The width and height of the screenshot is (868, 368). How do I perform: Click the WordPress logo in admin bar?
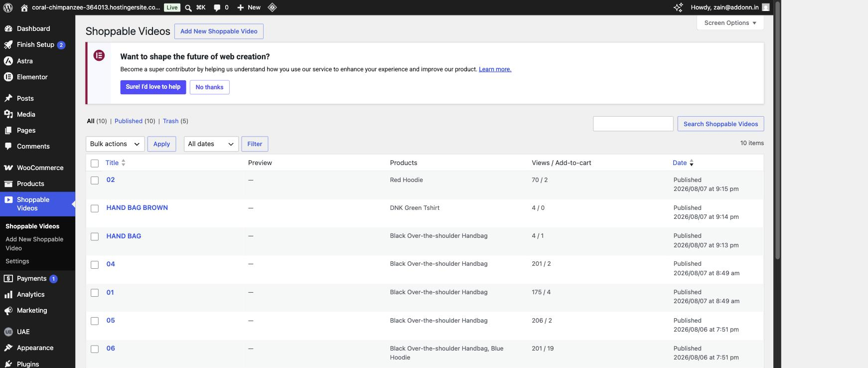pos(8,7)
